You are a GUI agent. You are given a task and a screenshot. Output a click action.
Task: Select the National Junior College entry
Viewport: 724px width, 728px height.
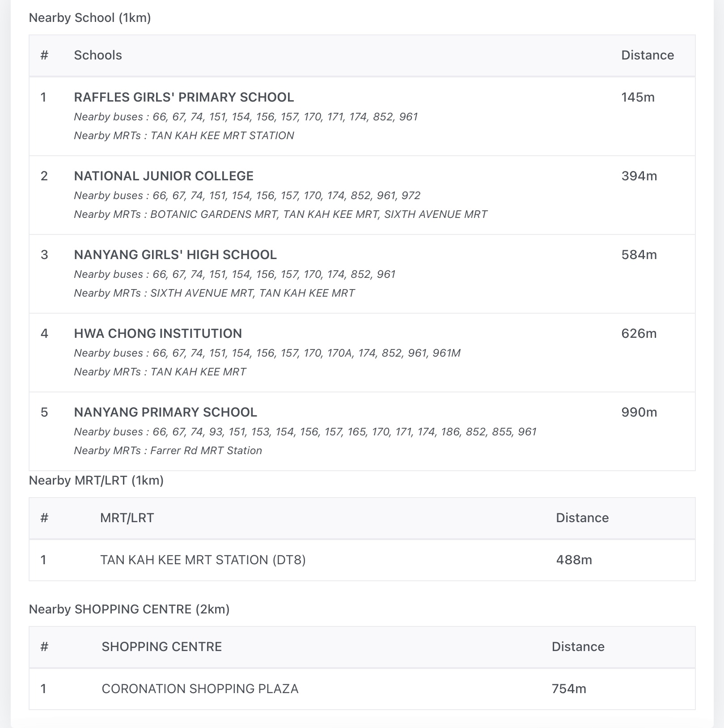tap(164, 176)
